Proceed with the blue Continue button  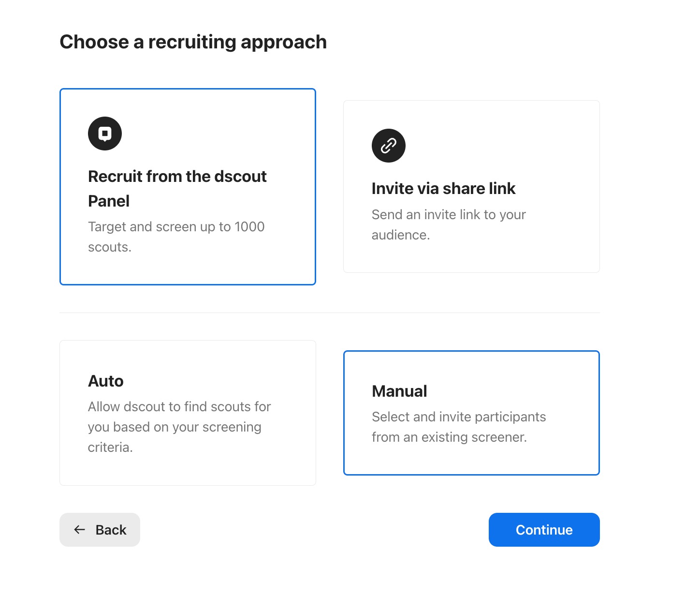tap(544, 530)
